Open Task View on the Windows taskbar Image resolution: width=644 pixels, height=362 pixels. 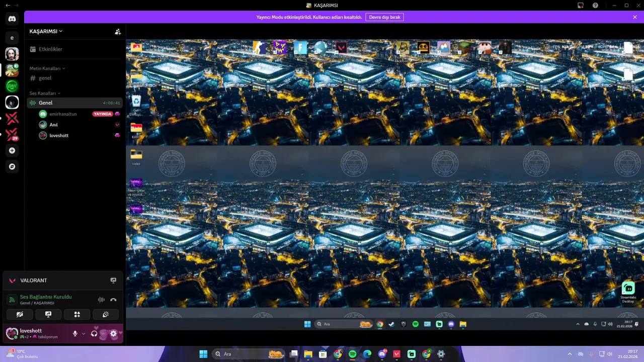(x=294, y=354)
